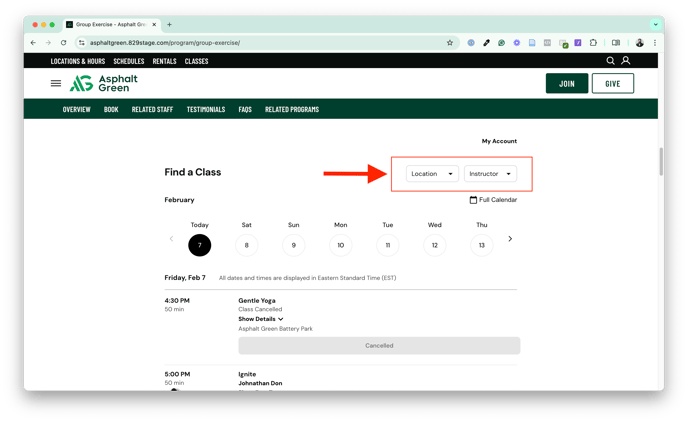Select Today, date 7
The height and width of the screenshot is (422, 688).
click(x=200, y=245)
